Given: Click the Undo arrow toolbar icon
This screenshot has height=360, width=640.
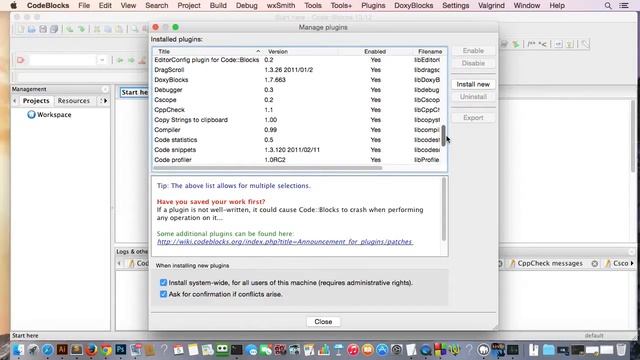Looking at the screenshot, I should click(70, 29).
